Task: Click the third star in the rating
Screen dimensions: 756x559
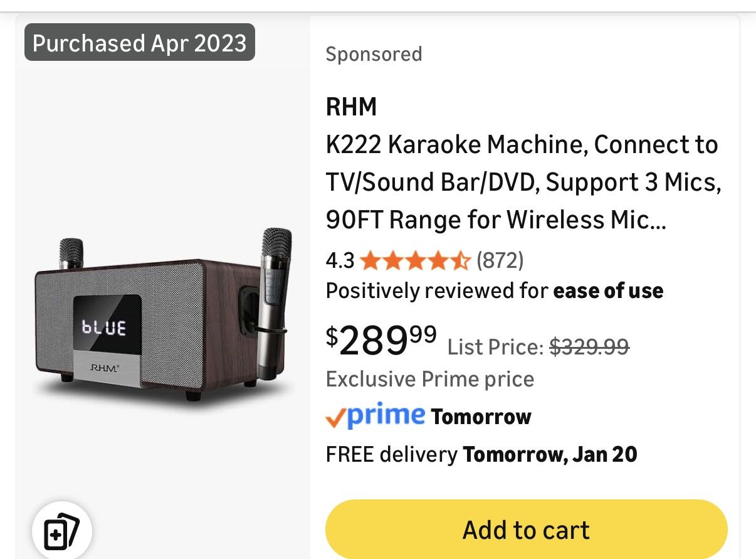Action: (x=416, y=259)
